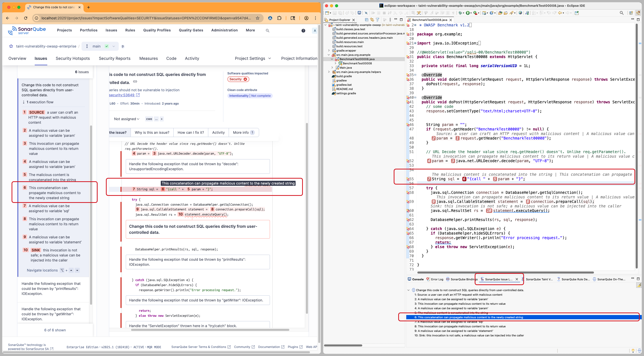Click clear markers brush icon in SonarQube view
The width and height of the screenshot is (644, 356).
(639, 285)
